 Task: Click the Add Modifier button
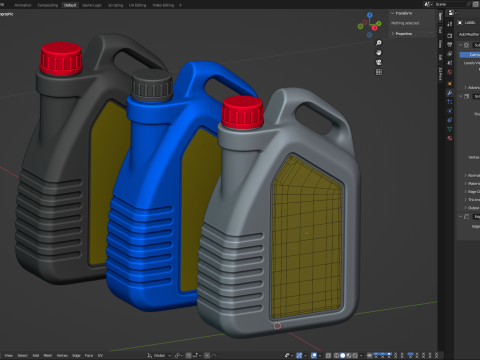tap(469, 34)
